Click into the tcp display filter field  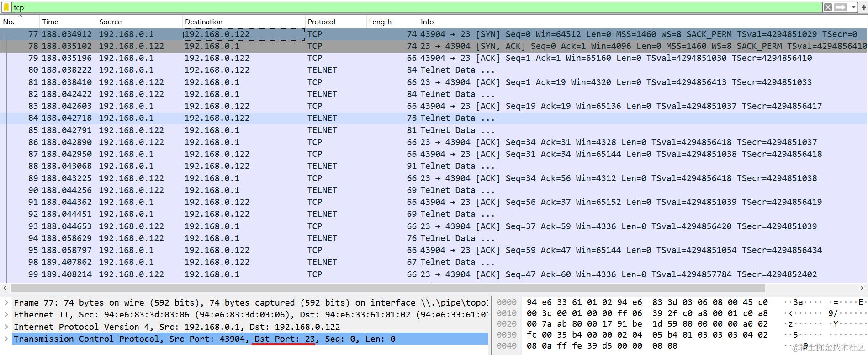tap(416, 7)
